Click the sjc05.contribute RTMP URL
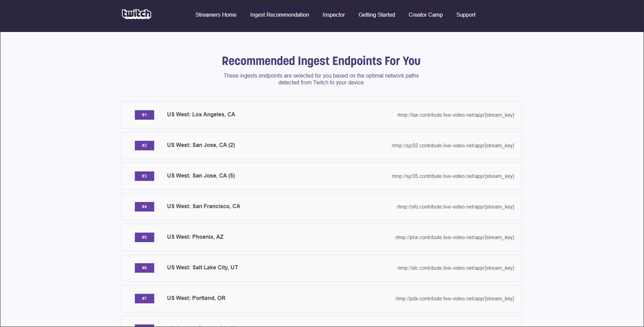This screenshot has height=327, width=644. pos(453,176)
